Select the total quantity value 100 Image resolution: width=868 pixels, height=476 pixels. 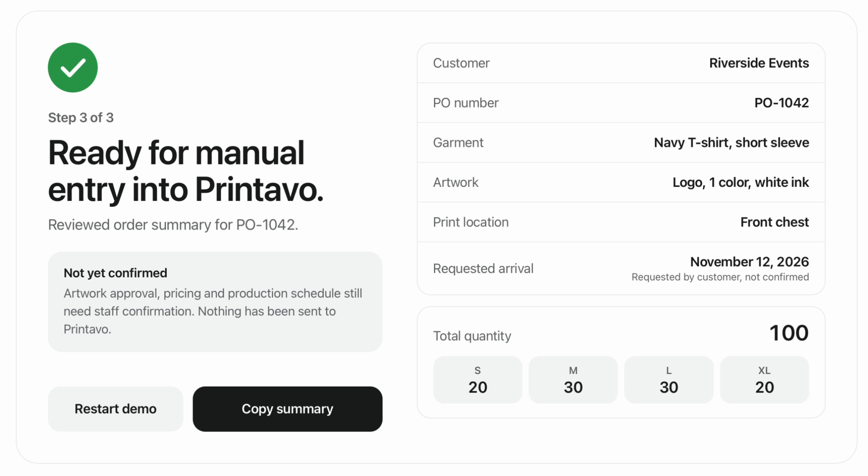pyautogui.click(x=789, y=334)
